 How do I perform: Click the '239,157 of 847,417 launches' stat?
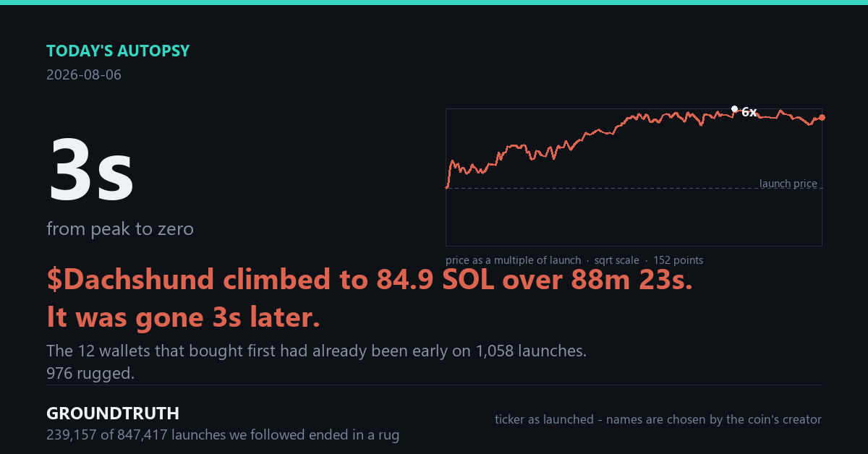(223, 435)
